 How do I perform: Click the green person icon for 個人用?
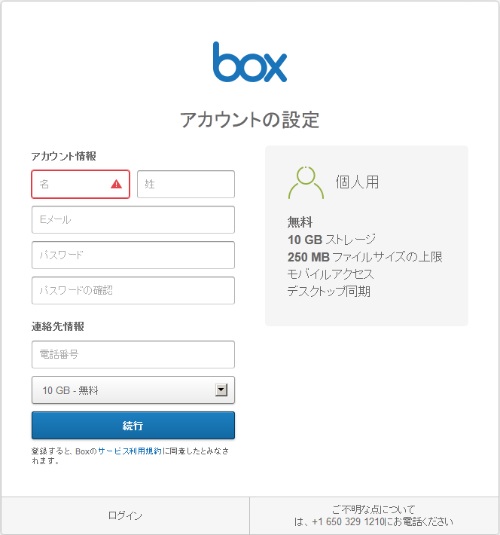tap(306, 183)
